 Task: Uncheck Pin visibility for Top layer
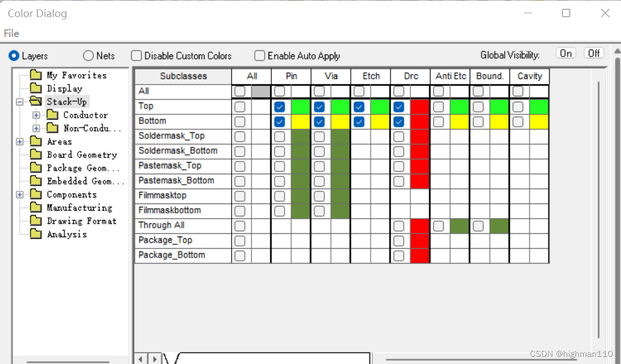click(x=280, y=107)
